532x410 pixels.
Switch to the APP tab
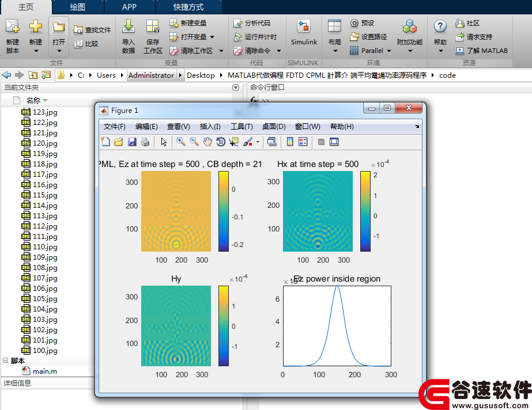point(129,7)
